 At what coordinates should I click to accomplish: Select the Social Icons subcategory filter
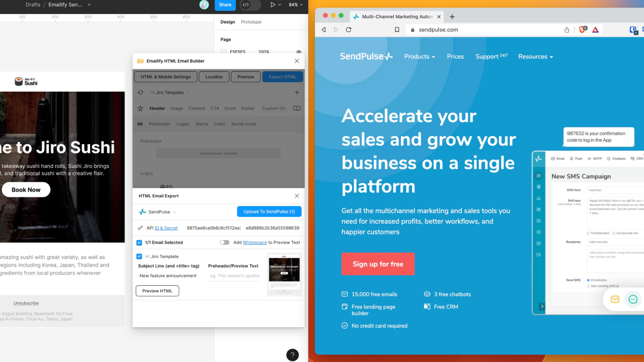pos(244,124)
